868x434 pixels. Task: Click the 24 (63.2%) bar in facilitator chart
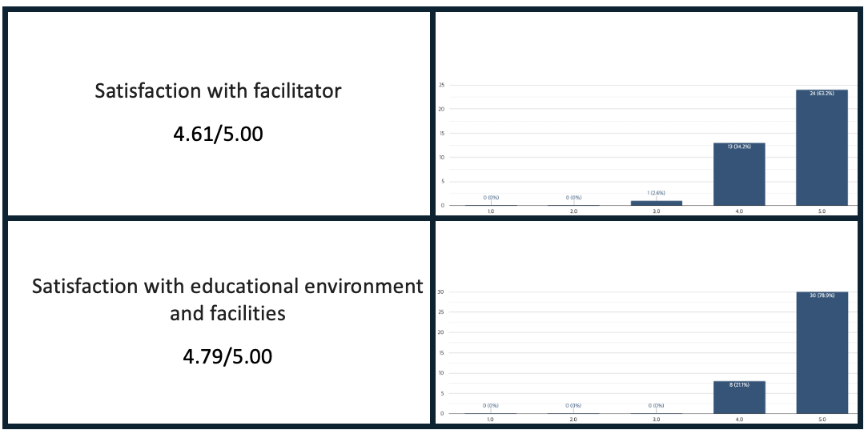pos(822,147)
